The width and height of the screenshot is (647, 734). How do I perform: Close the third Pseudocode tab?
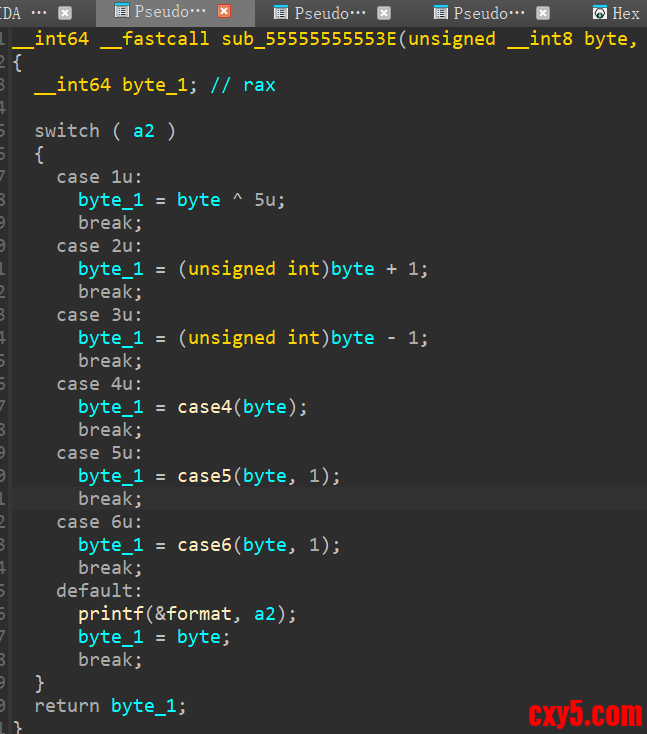click(543, 13)
